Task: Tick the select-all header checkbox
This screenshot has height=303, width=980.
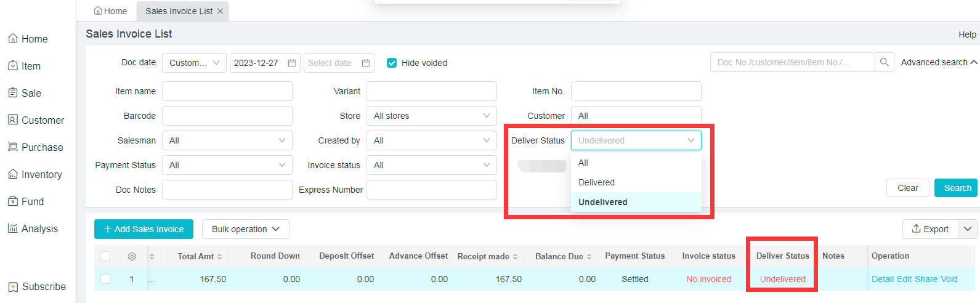Action: pos(105,256)
